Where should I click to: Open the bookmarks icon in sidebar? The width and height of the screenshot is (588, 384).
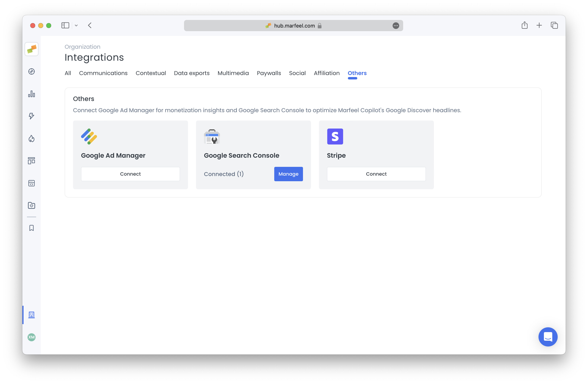tap(31, 228)
